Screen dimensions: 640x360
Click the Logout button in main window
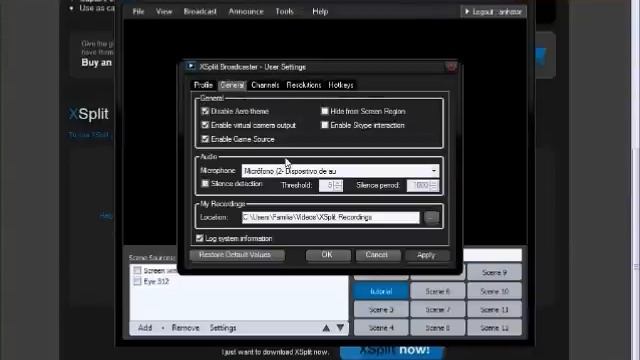493,12
